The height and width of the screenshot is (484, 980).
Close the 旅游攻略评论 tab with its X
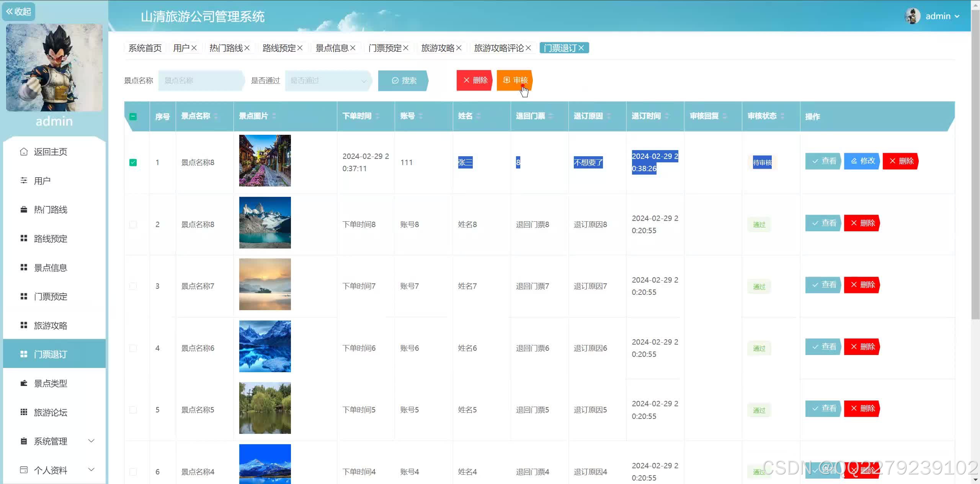(x=528, y=48)
